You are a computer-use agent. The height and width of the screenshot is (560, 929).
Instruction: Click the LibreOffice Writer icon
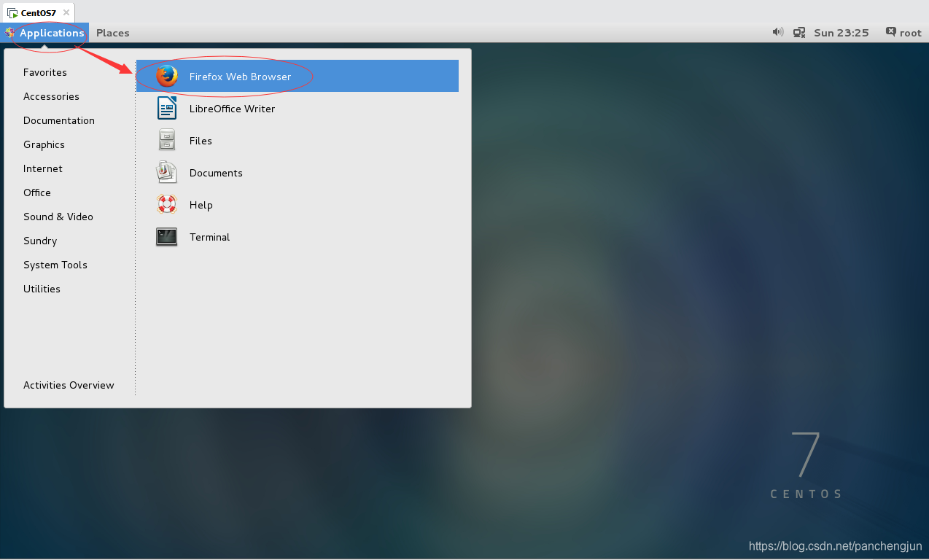(x=167, y=108)
